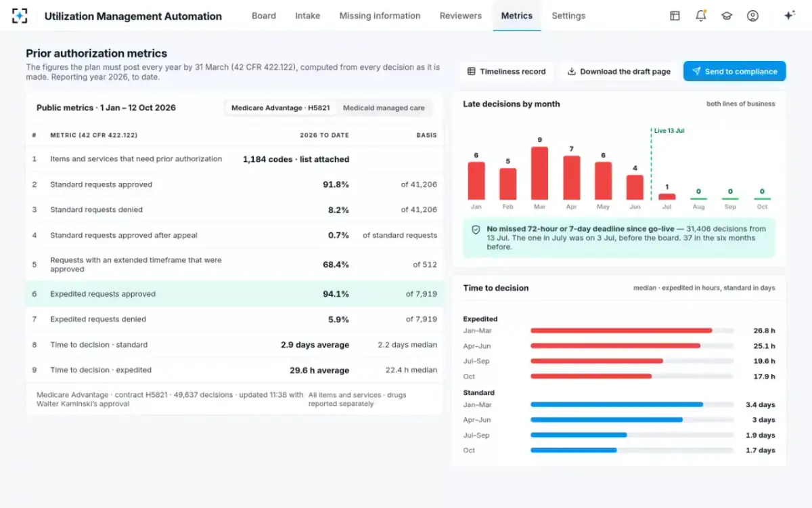Image resolution: width=812 pixels, height=508 pixels.
Task: Select the Medicare Advantage · H5821 segment
Action: tap(281, 108)
